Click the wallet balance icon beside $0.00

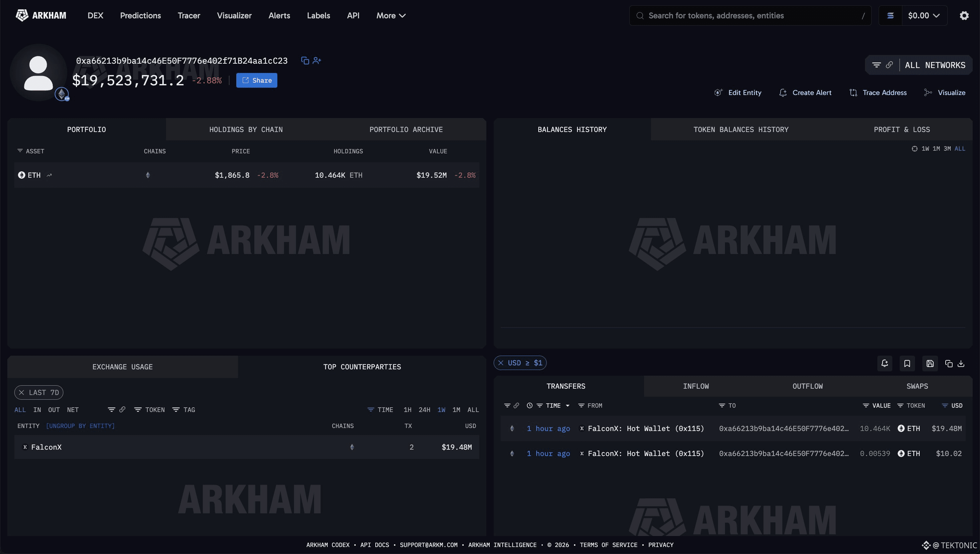click(x=890, y=16)
